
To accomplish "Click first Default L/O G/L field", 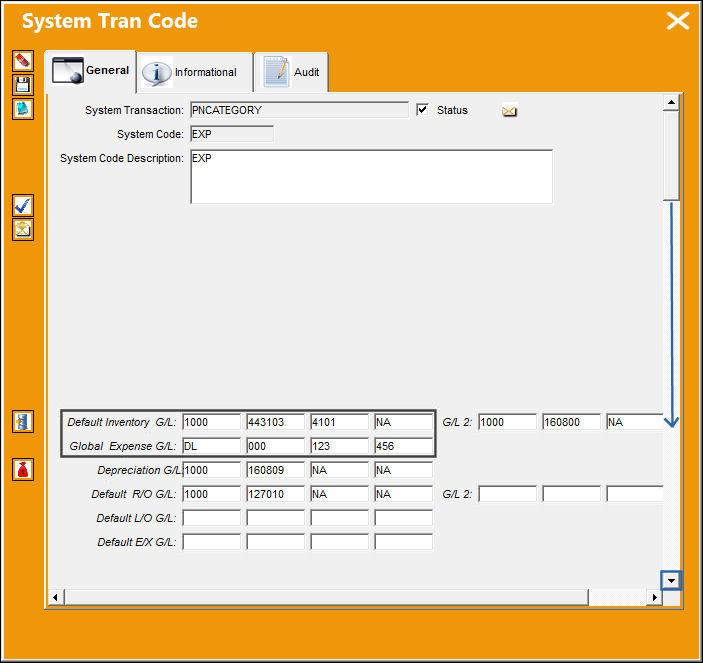I will pyautogui.click(x=212, y=518).
